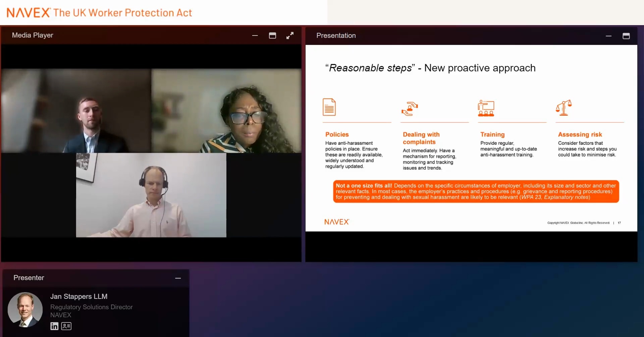The height and width of the screenshot is (337, 644).
Task: Minimize the Media Player panel
Action: point(255,36)
